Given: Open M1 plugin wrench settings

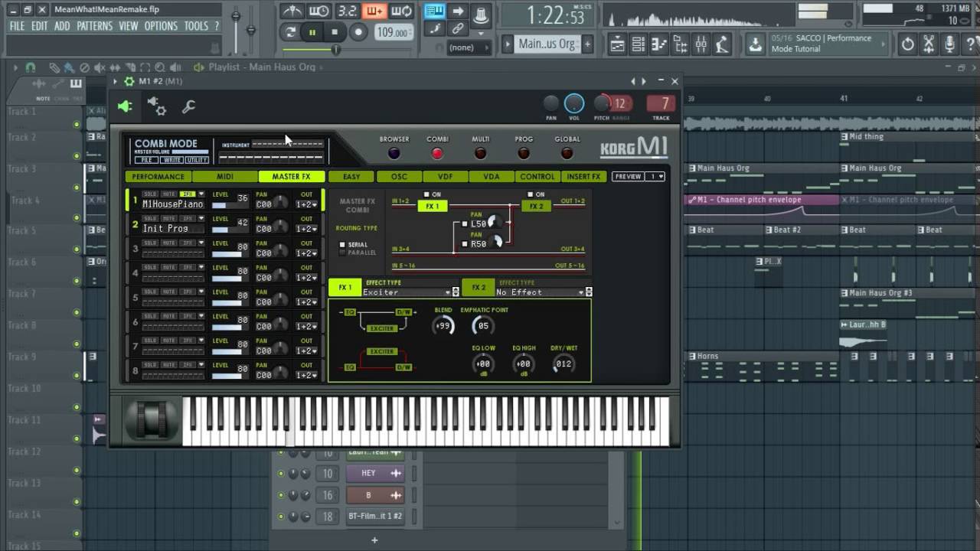Looking at the screenshot, I should coord(188,107).
